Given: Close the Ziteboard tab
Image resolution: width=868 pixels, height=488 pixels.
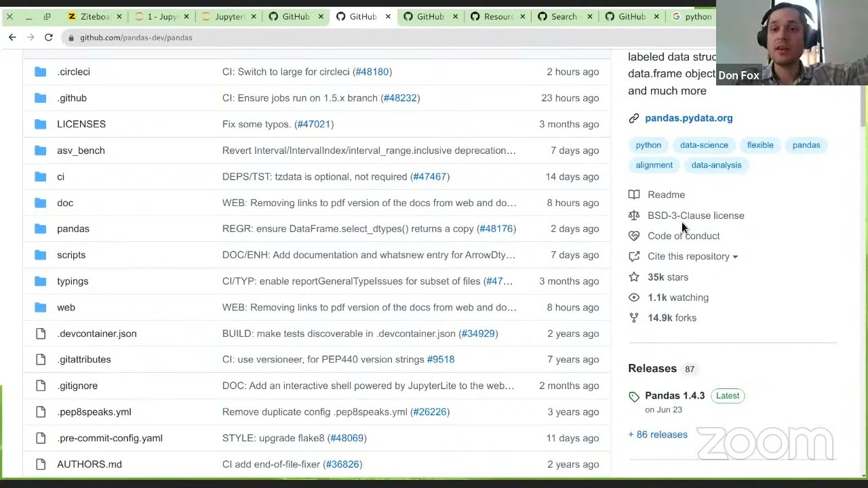Looking at the screenshot, I should [x=119, y=16].
